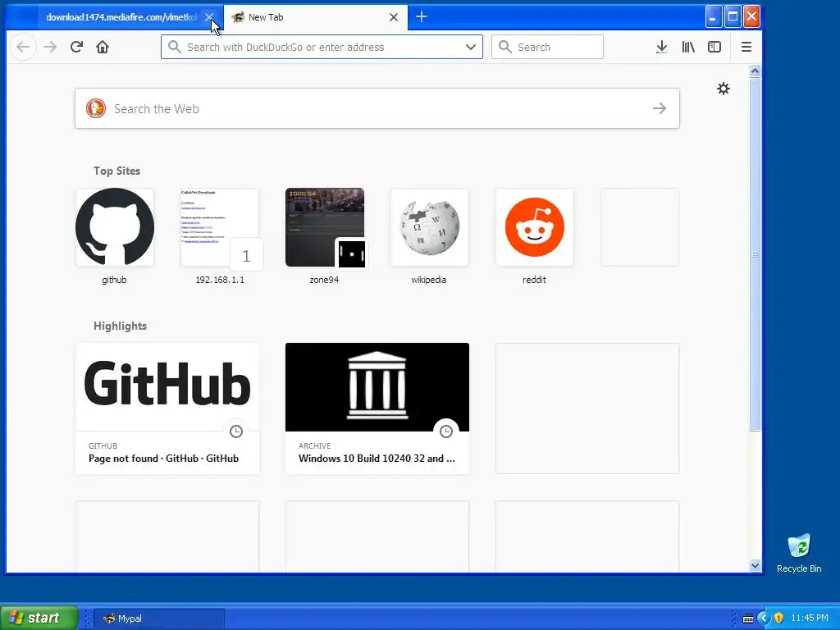Click the security shield tray icon

pos(778,619)
